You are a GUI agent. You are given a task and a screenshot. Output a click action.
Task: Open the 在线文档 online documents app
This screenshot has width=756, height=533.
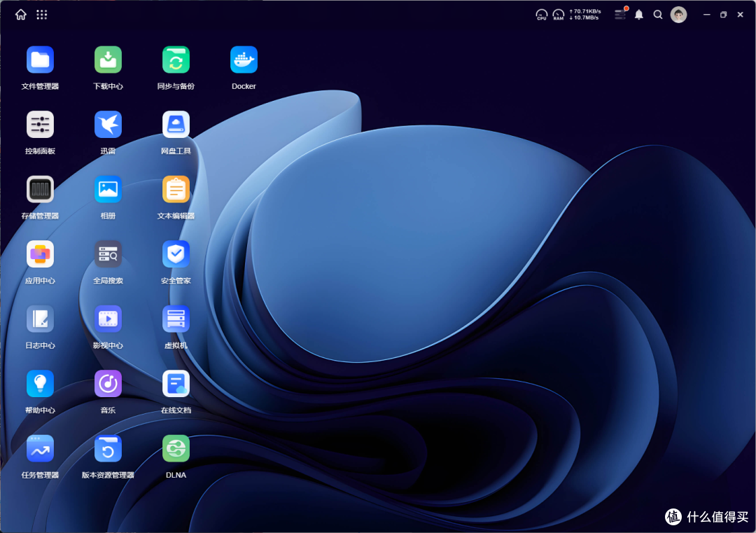pyautogui.click(x=176, y=384)
